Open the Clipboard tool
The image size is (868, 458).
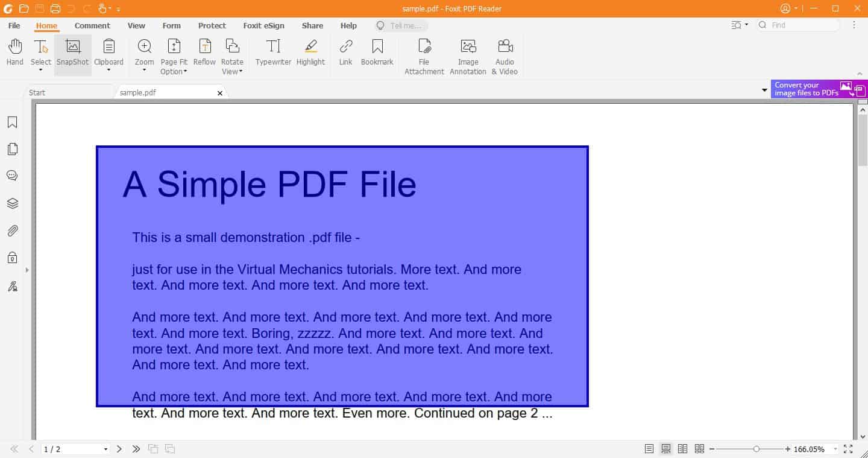[x=108, y=51]
